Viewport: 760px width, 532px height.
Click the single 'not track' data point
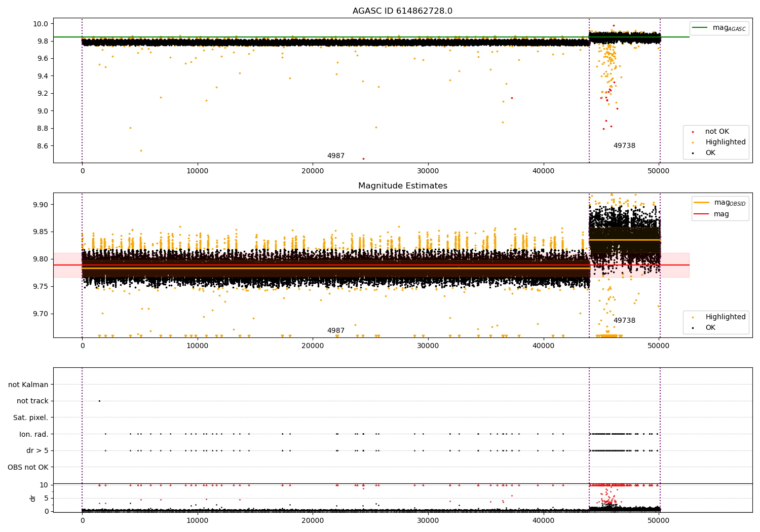(99, 401)
